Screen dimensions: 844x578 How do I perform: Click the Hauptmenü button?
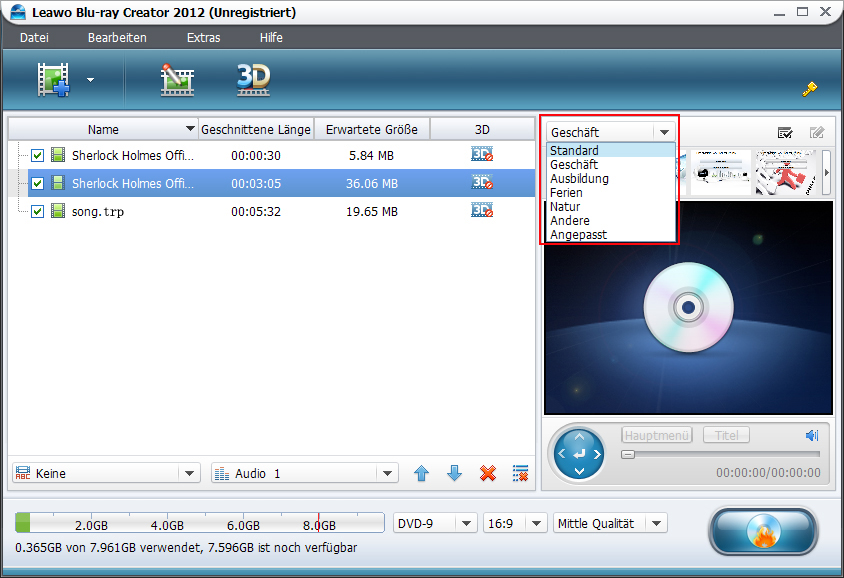click(x=657, y=435)
